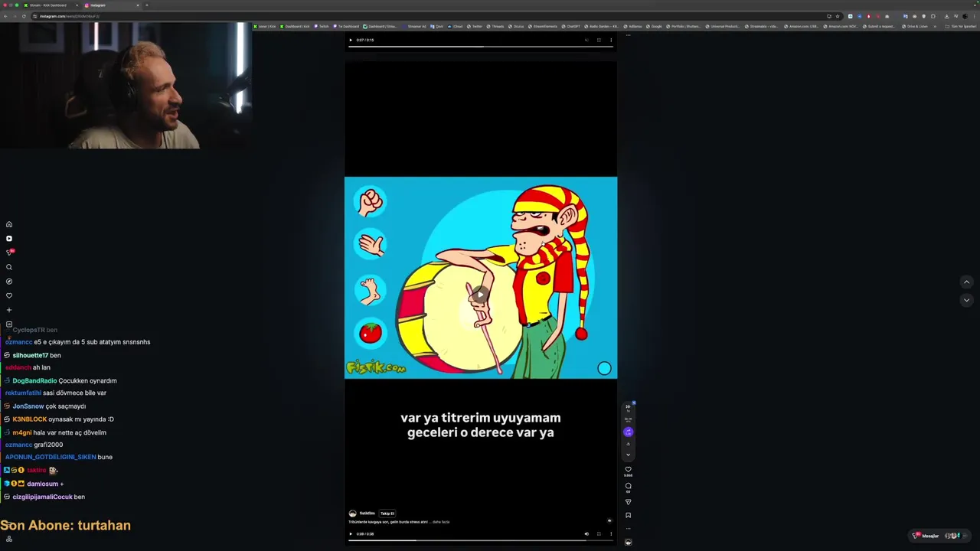The width and height of the screenshot is (980, 551).
Task: Click chat username DogBandRadio
Action: tap(34, 380)
